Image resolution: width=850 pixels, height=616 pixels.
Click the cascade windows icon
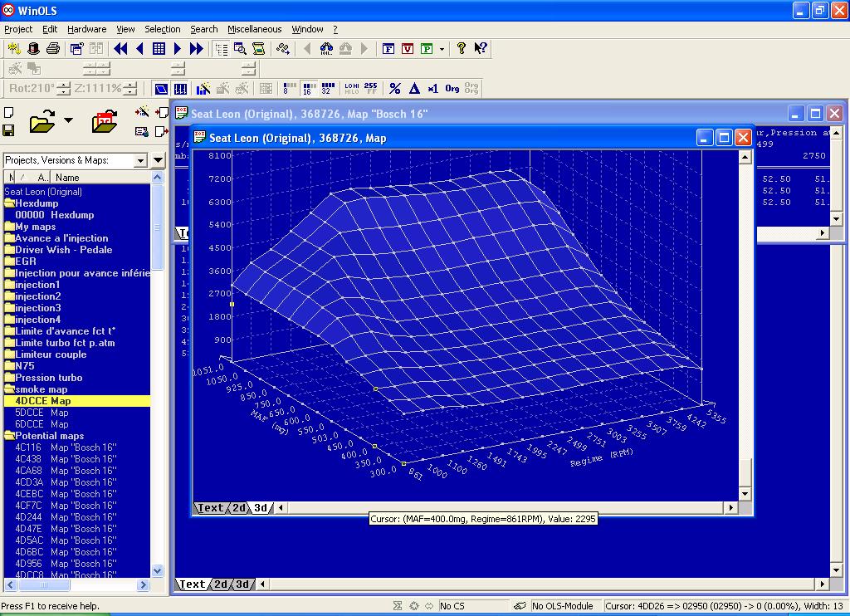pos(76,49)
